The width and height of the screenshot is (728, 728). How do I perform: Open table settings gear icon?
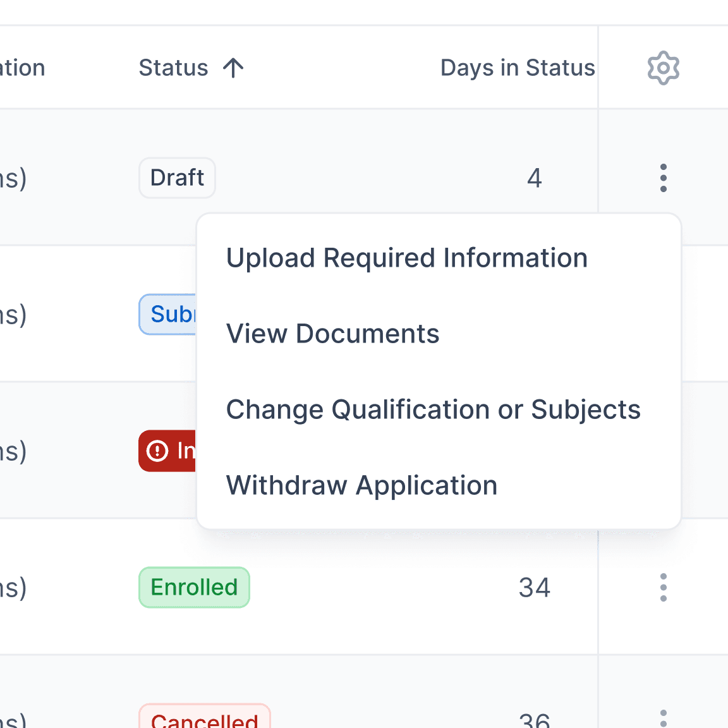[663, 68]
